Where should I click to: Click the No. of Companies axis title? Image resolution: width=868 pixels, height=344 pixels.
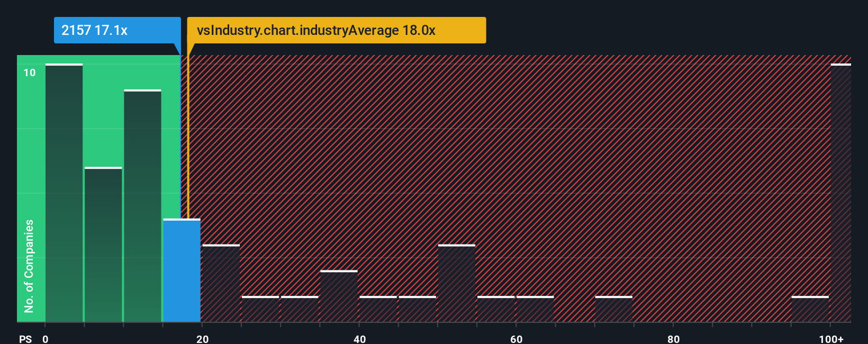click(x=29, y=266)
